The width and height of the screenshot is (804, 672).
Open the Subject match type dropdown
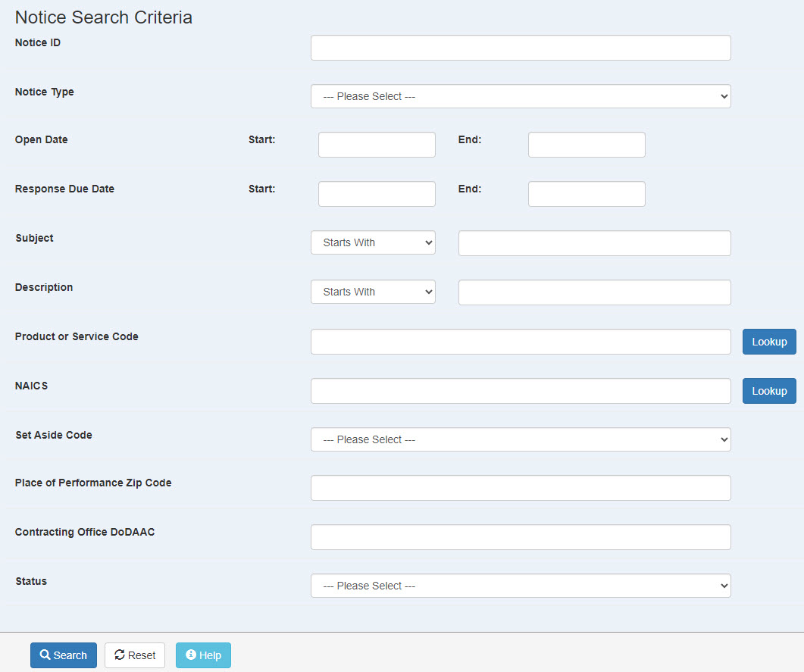(x=373, y=242)
